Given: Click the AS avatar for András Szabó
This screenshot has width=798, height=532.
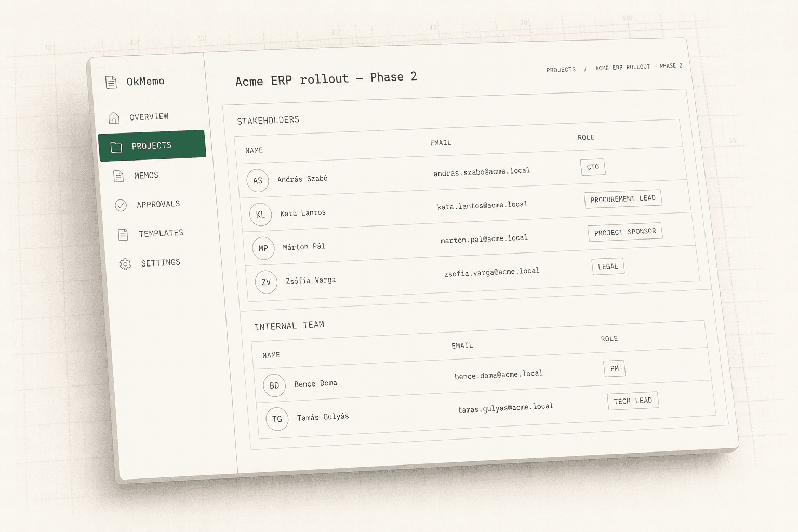Looking at the screenshot, I should (258, 181).
